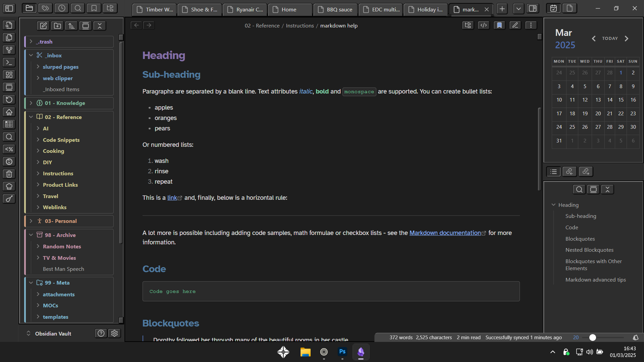Collapse all headings in the outline panel
644x362 pixels.
pyautogui.click(x=607, y=189)
